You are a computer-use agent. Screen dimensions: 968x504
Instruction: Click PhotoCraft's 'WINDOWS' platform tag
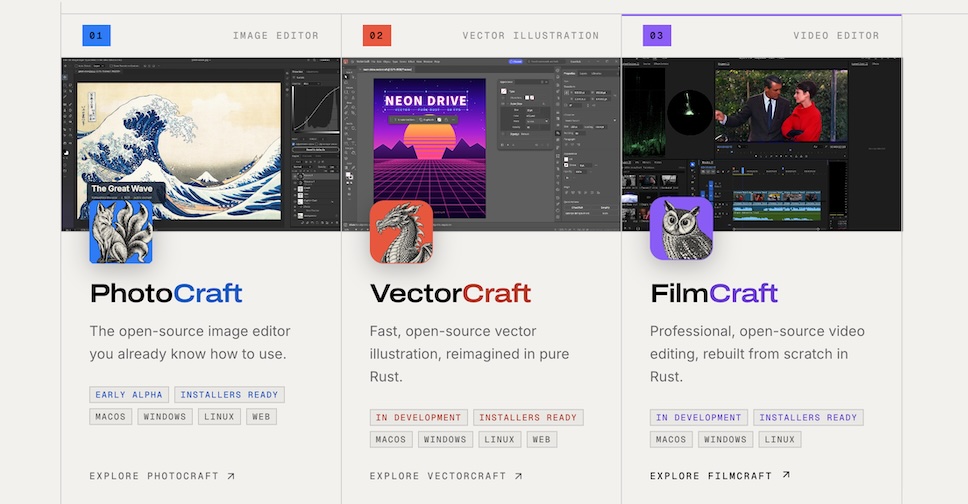coord(165,417)
